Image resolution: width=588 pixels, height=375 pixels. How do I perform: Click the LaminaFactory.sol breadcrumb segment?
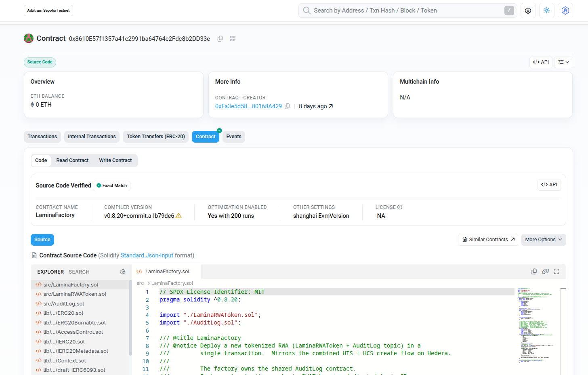point(172,283)
